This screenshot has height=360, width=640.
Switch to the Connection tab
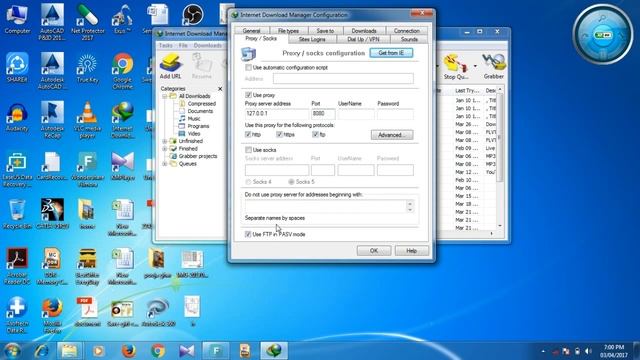[407, 31]
